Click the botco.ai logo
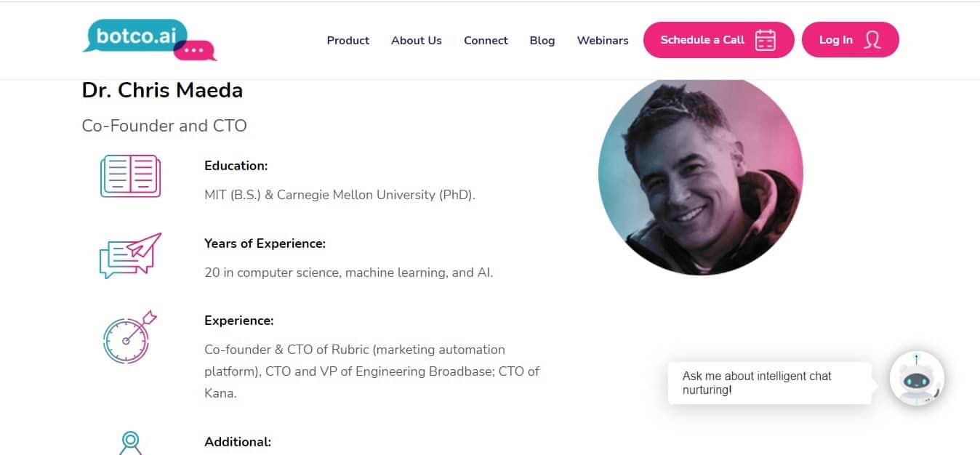The height and width of the screenshot is (455, 980). coord(149,39)
